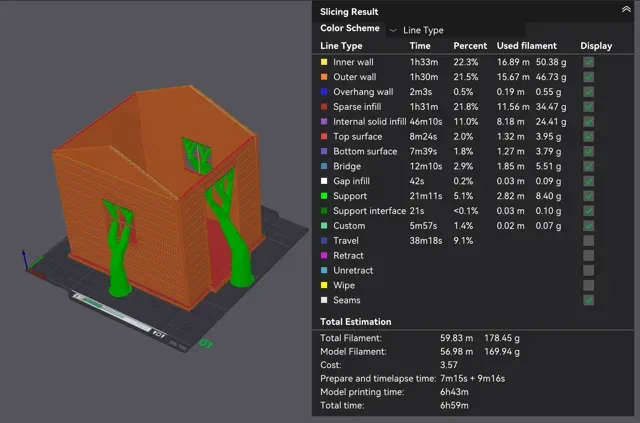
Task: Click the Top surface red swatch
Action: click(324, 136)
